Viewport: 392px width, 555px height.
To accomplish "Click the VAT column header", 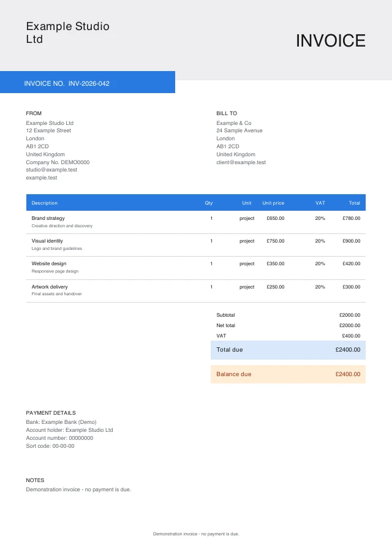I will pos(320,203).
